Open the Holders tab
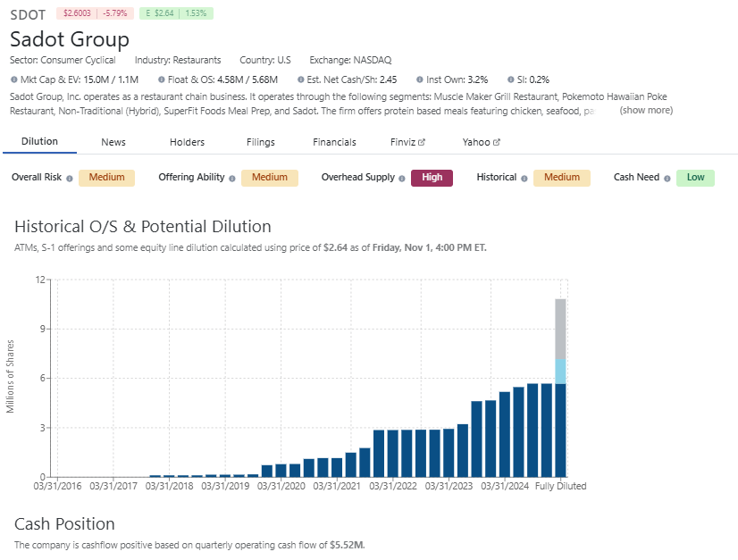 pos(187,142)
